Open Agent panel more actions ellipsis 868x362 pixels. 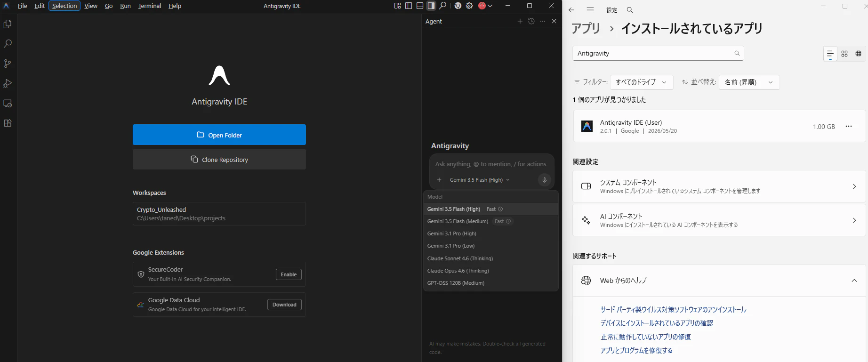pos(543,21)
